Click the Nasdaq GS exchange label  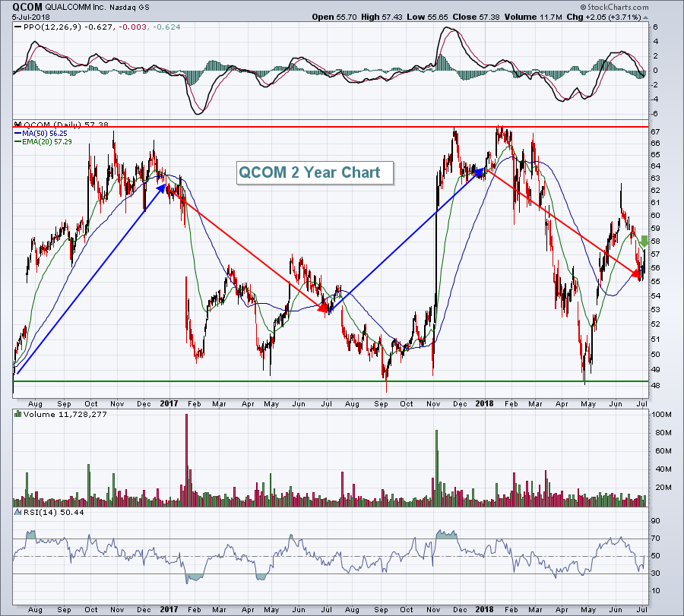click(x=129, y=8)
